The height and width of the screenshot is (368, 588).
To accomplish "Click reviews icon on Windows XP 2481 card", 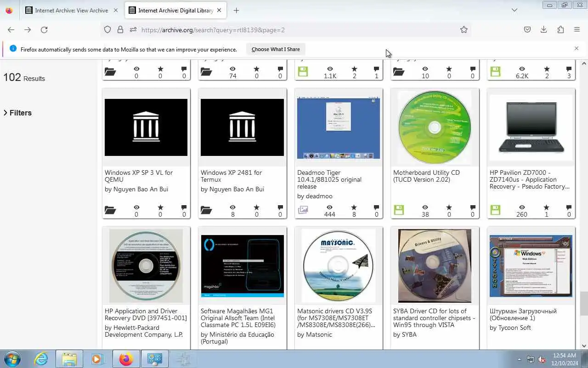I will (x=280, y=207).
